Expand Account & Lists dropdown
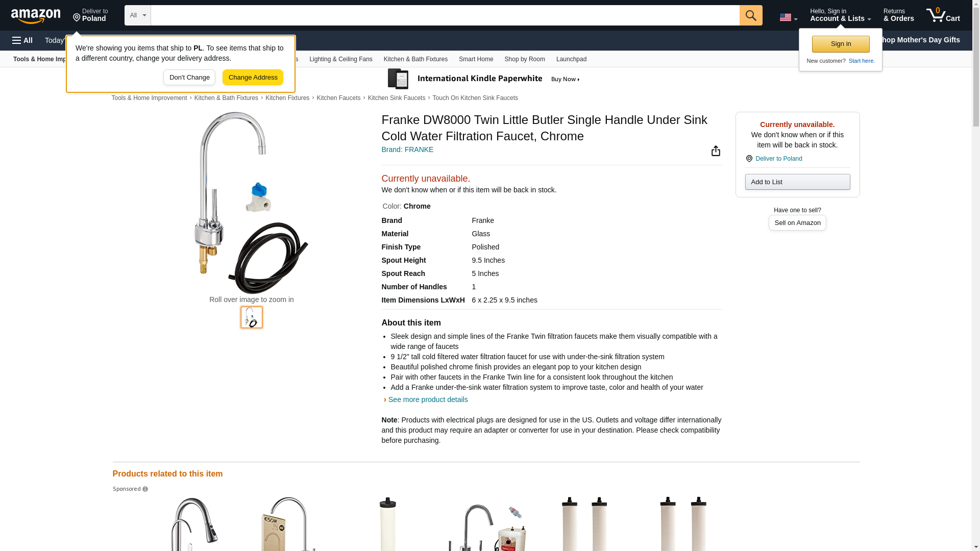The height and width of the screenshot is (551, 980). click(x=840, y=15)
